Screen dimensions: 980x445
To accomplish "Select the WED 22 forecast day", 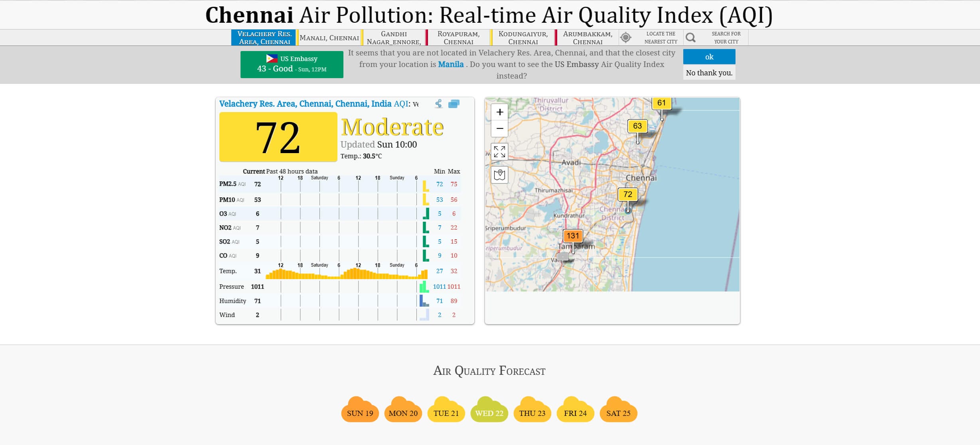I will tap(489, 413).
